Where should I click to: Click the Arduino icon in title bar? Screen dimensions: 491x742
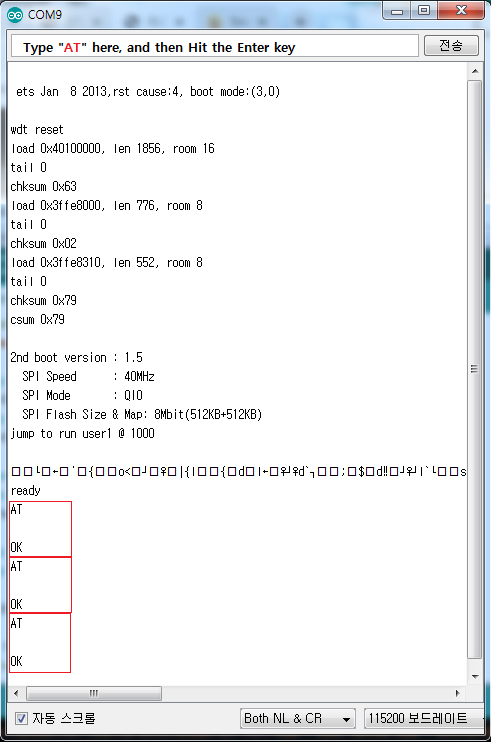point(15,15)
